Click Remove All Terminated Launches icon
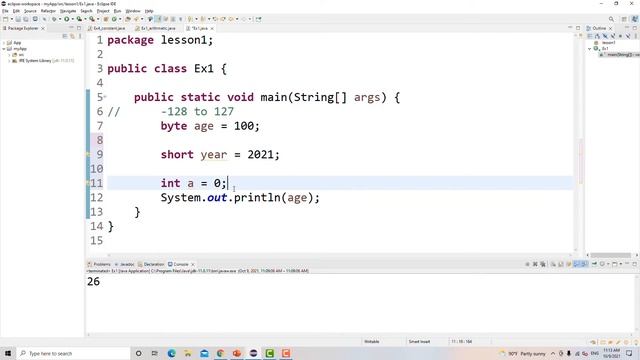Image resolution: width=640 pixels, height=360 pixels. click(543, 264)
